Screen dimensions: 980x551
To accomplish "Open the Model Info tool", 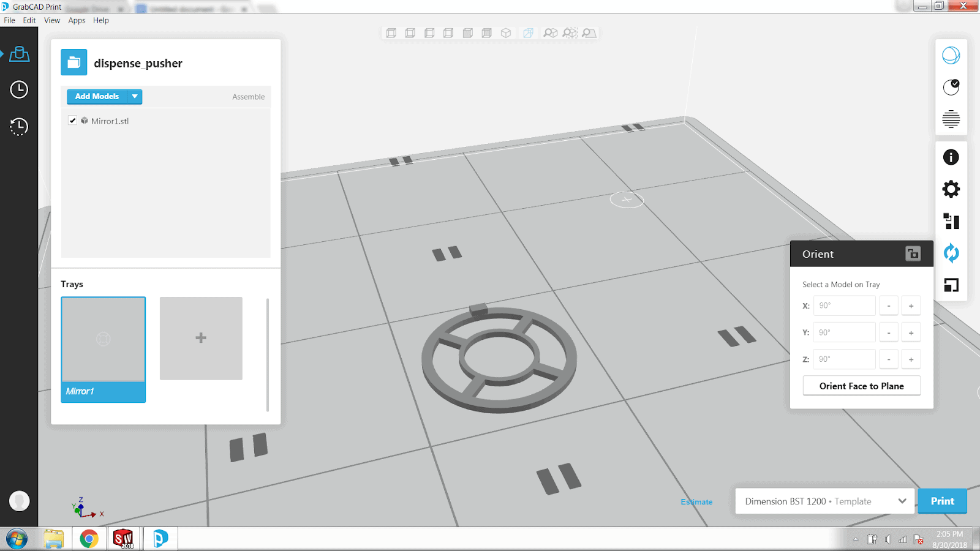I will [x=951, y=157].
